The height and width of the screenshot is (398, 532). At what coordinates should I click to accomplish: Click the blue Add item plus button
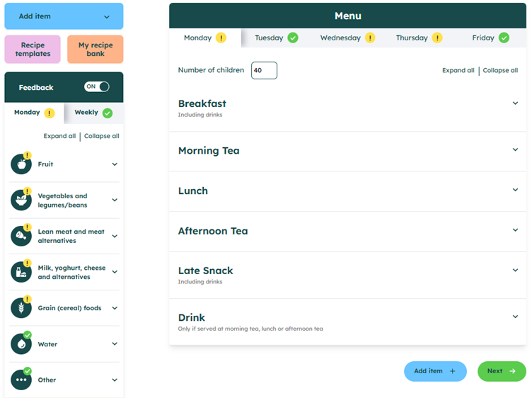point(435,371)
